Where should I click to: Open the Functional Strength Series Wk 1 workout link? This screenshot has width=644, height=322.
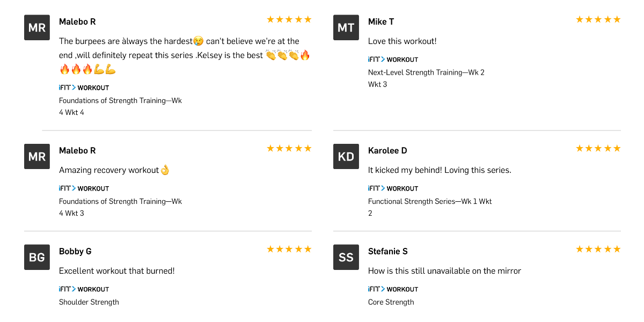(x=429, y=201)
